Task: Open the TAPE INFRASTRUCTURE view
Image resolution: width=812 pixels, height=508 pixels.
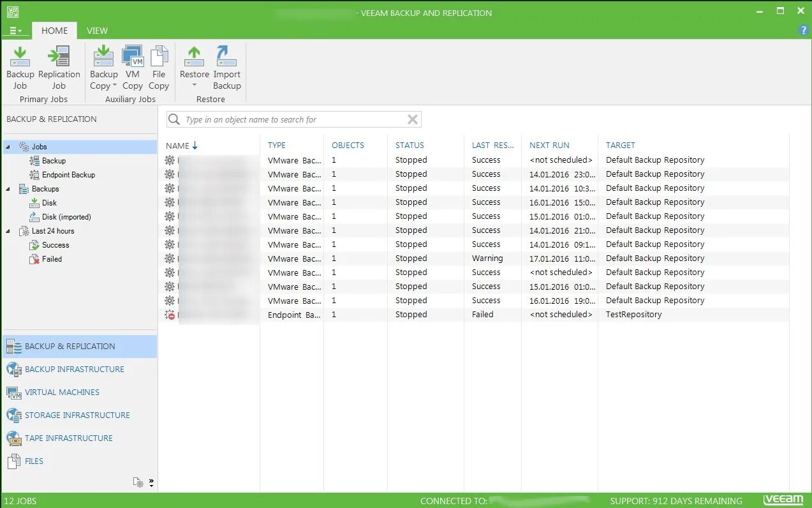Action: click(68, 438)
